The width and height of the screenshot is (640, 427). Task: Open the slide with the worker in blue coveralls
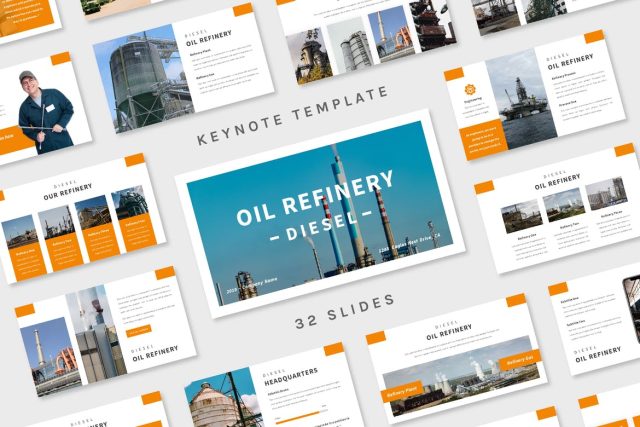pos(45,110)
